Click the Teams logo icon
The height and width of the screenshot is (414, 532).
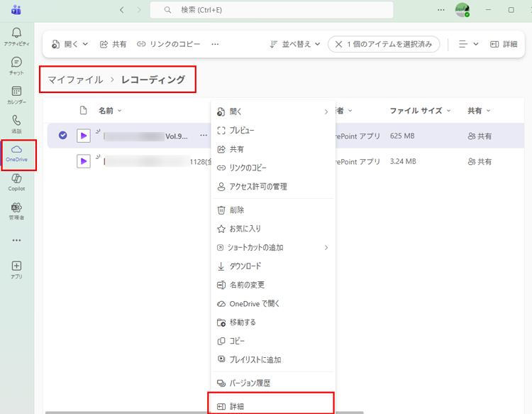pyautogui.click(x=16, y=10)
